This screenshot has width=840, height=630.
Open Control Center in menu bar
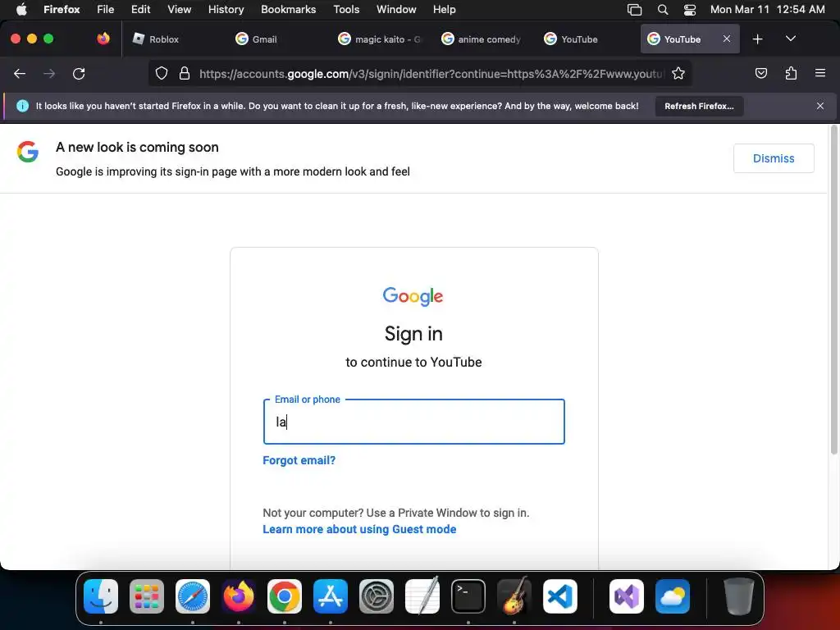pyautogui.click(x=690, y=10)
